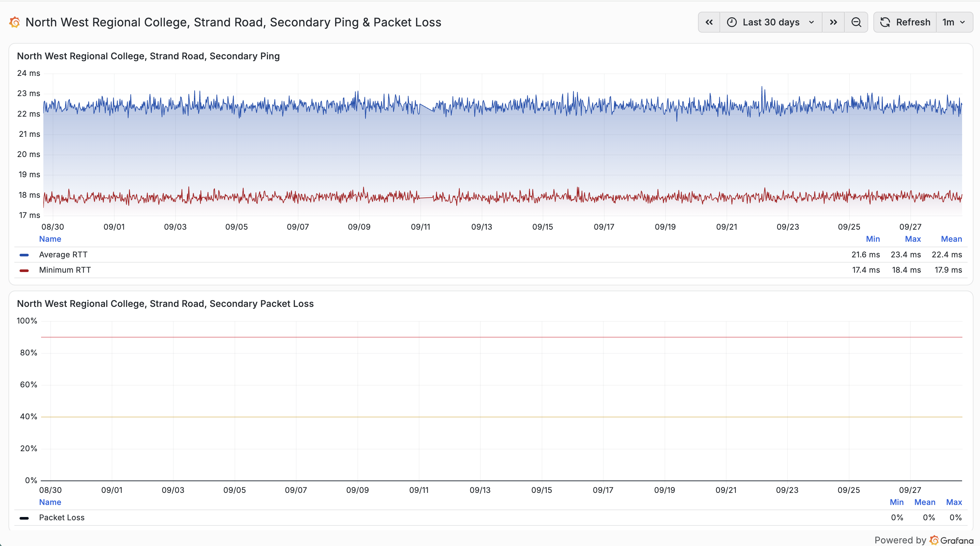Open the 1m refresh interval dropdown
The height and width of the screenshot is (546, 980).
[954, 22]
